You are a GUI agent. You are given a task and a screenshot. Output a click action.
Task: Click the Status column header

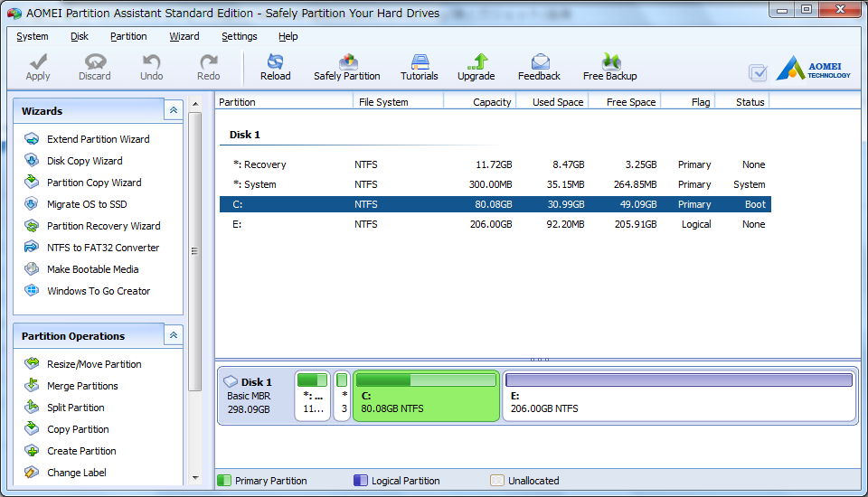coord(742,102)
